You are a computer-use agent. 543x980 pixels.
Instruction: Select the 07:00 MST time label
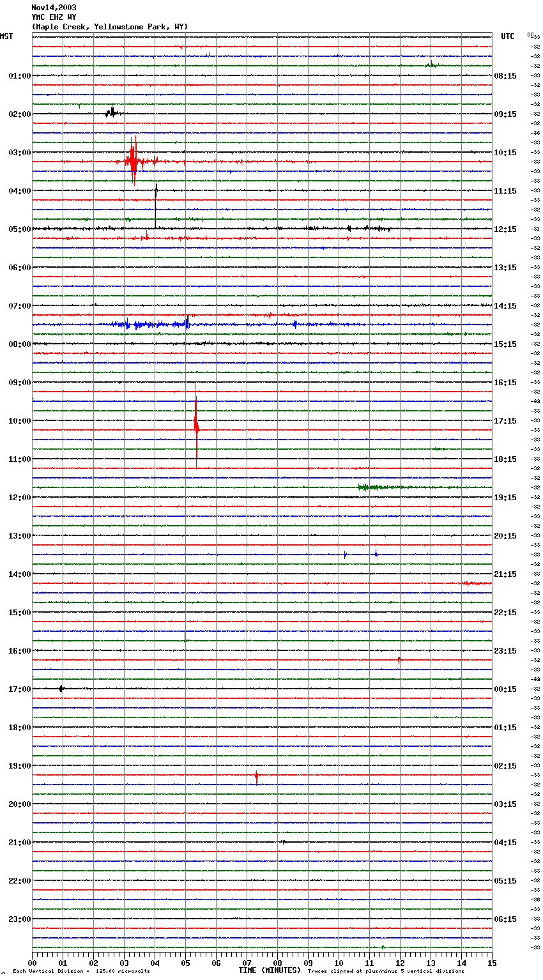click(x=19, y=306)
